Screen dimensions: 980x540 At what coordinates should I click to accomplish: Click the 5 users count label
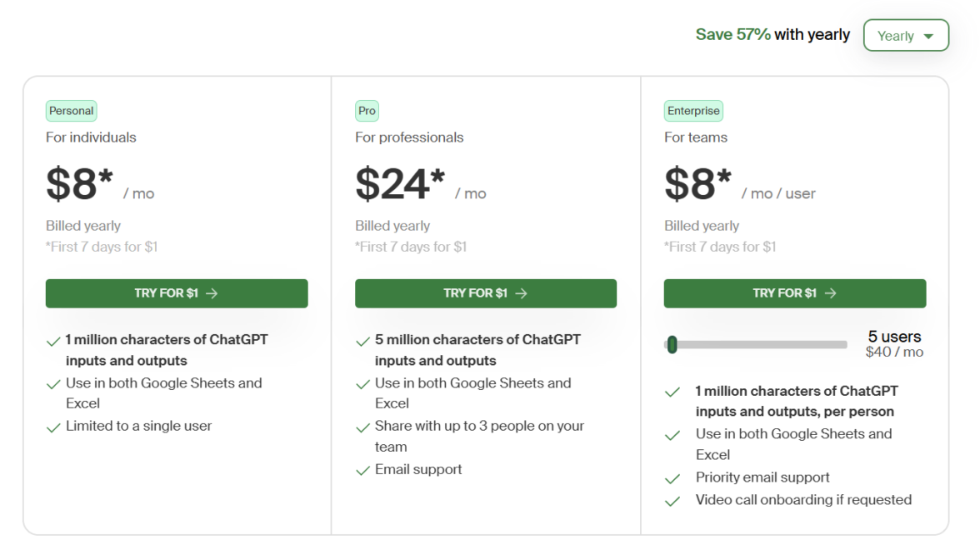click(894, 337)
